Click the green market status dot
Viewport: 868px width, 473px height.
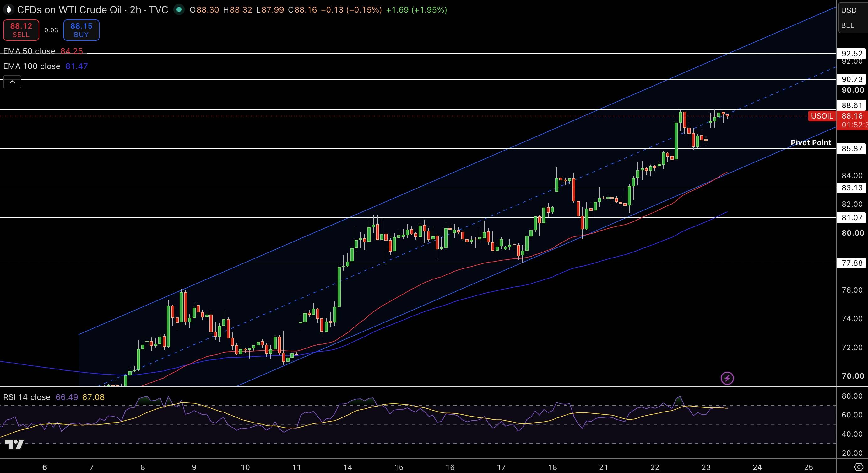pyautogui.click(x=179, y=10)
